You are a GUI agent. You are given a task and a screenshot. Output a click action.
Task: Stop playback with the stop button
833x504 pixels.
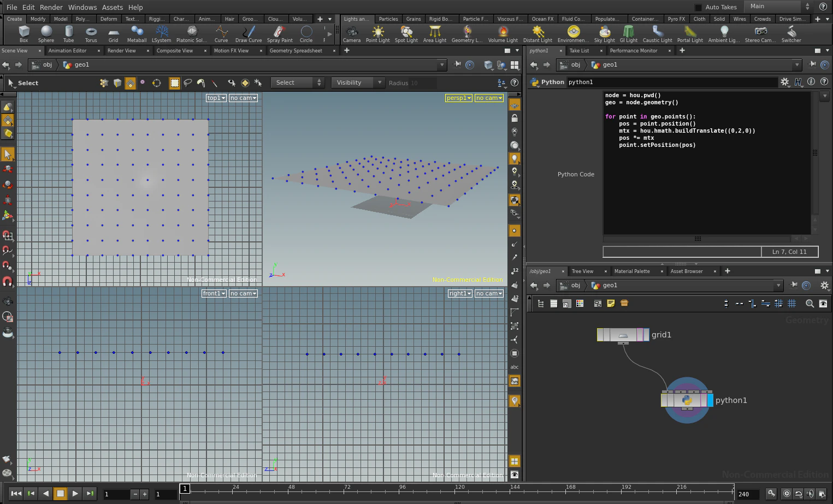click(61, 494)
